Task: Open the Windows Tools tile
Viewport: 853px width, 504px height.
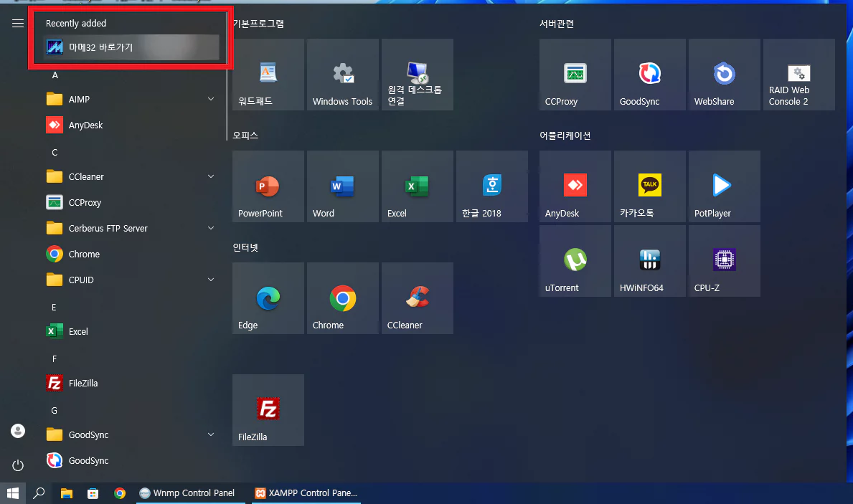Action: [343, 75]
